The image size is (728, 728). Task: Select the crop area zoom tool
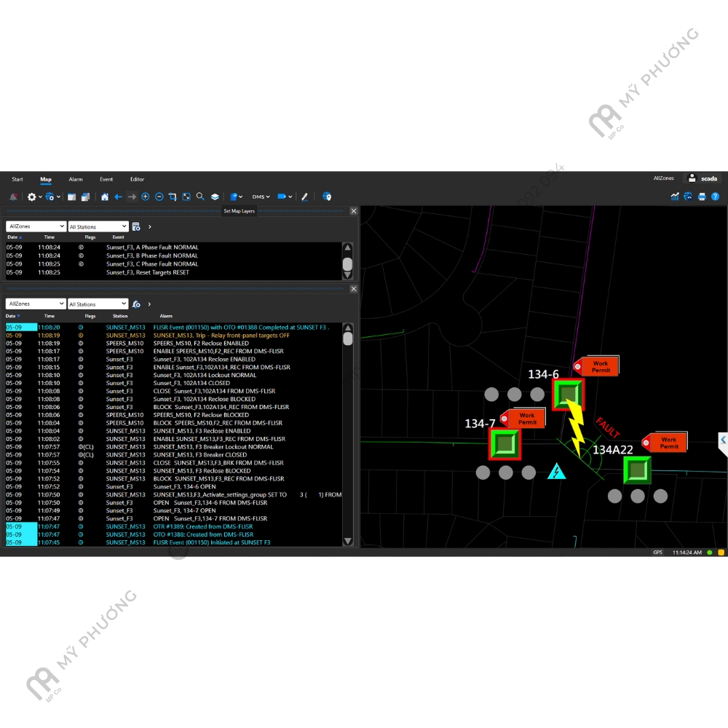(x=173, y=197)
